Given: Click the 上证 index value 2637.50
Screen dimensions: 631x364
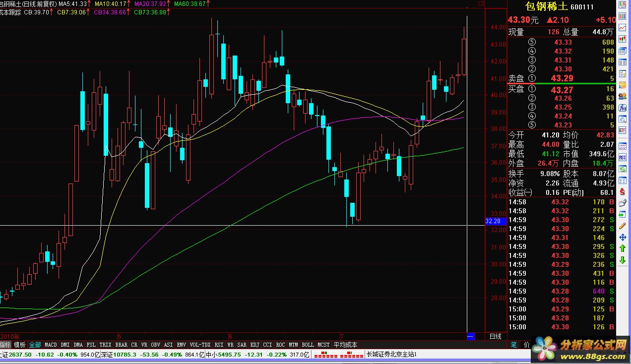Looking at the screenshot, I should tap(20, 355).
